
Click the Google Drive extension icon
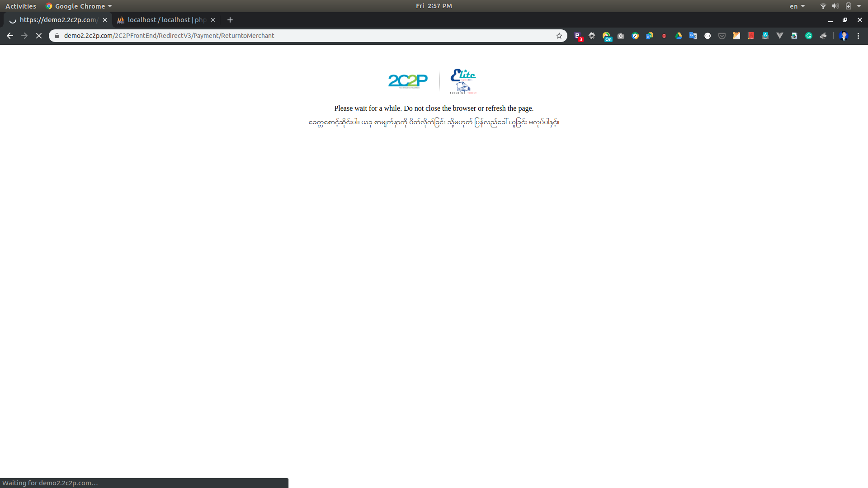(x=679, y=36)
